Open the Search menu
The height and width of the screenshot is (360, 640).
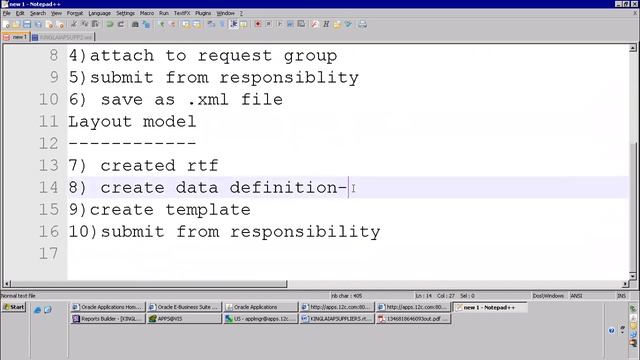click(x=38, y=13)
